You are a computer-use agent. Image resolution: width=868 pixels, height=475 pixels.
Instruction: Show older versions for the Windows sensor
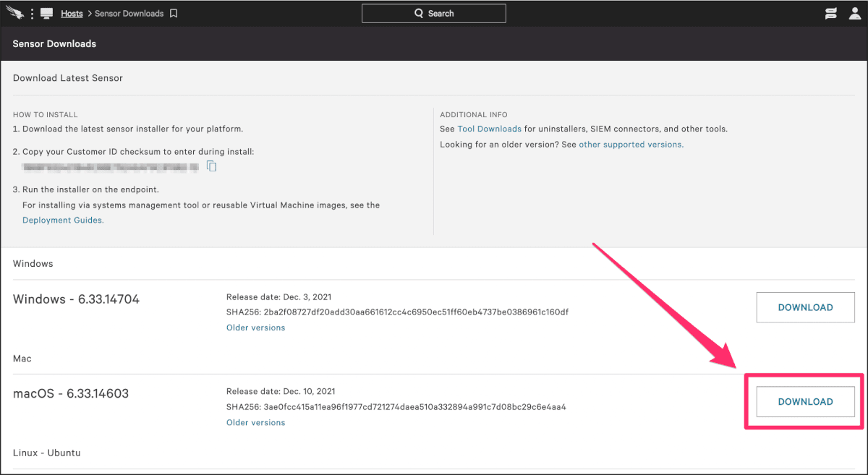tap(255, 328)
